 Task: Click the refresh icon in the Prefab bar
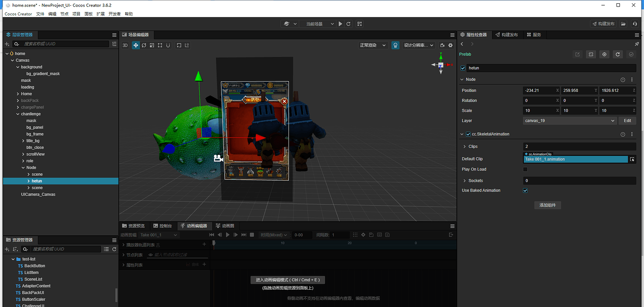(617, 54)
